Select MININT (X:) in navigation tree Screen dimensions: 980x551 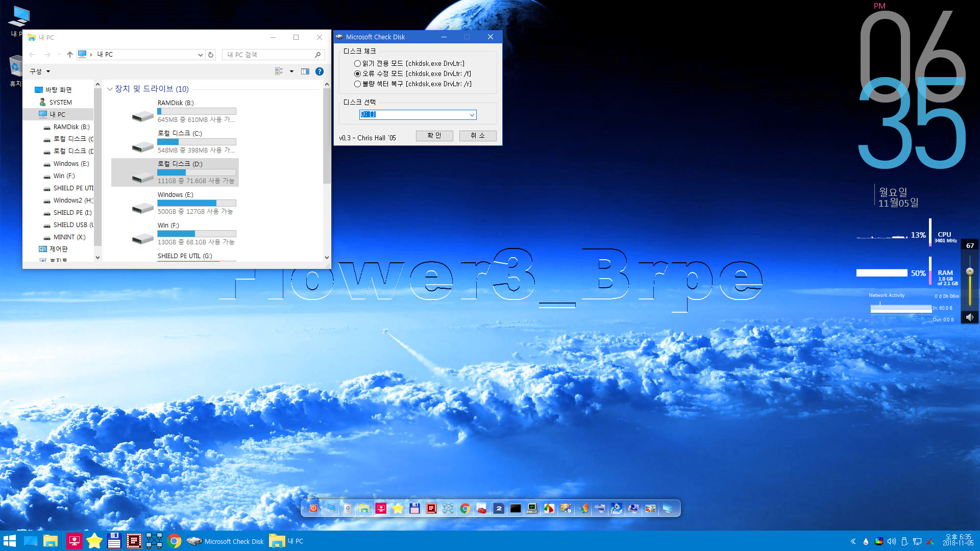click(x=69, y=237)
